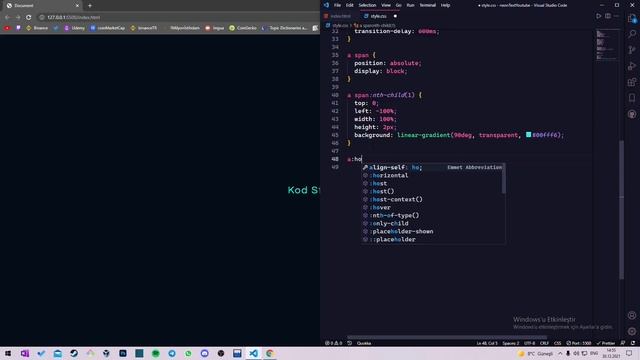This screenshot has height=360, width=640.
Task: Open the Terminal menu
Action: pyautogui.click(x=427, y=5)
